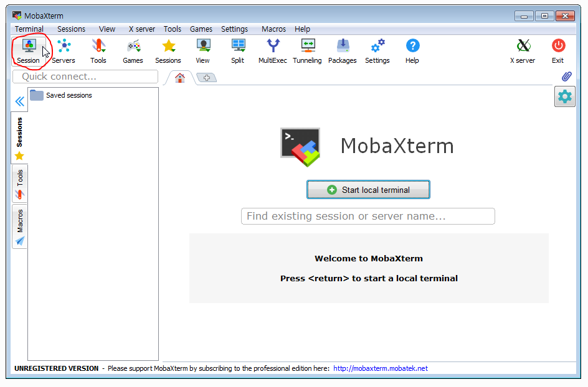Click the Help question mark icon
Image resolution: width=588 pixels, height=387 pixels.
click(x=412, y=51)
